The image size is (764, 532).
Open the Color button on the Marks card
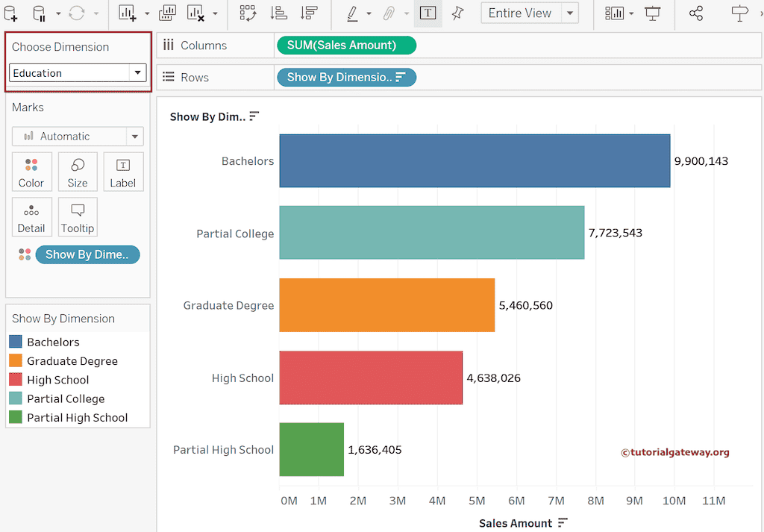(x=31, y=172)
